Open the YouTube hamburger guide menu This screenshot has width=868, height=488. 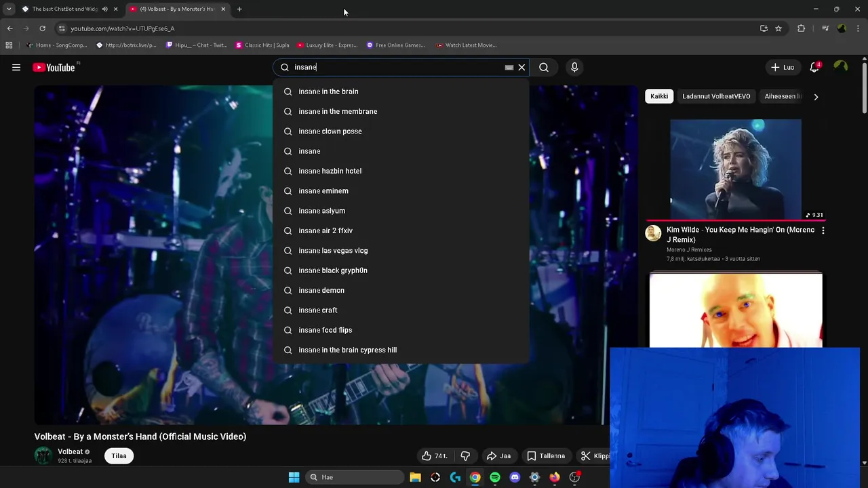coord(16,67)
